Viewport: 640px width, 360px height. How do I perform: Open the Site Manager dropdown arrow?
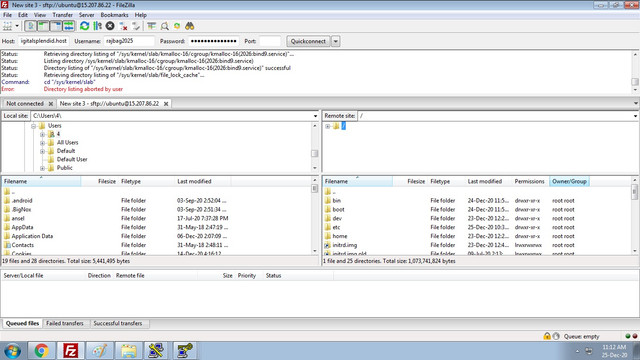pyautogui.click(x=17, y=26)
